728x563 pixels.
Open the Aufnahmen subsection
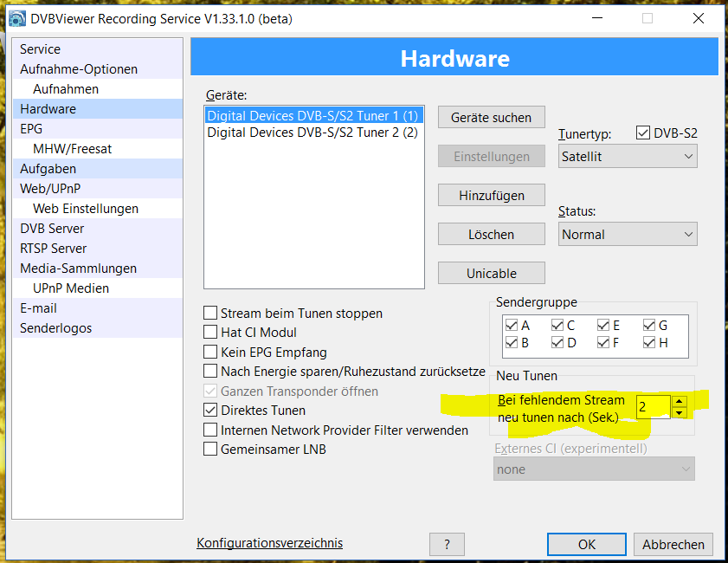(98, 88)
